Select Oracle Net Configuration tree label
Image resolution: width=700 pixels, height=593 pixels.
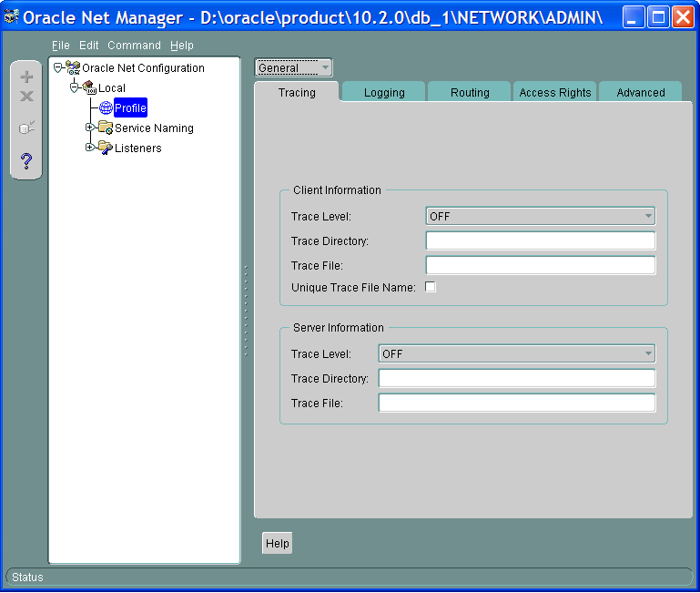[x=143, y=68]
